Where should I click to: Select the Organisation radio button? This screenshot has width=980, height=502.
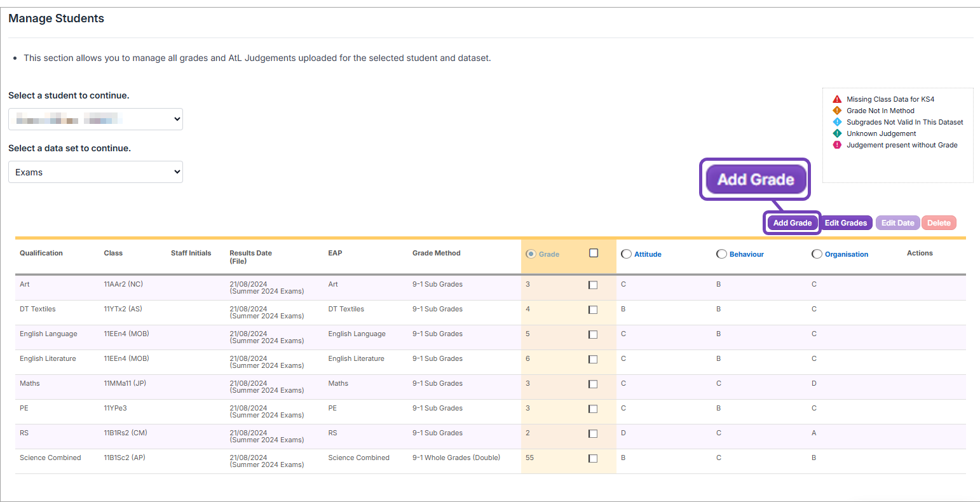[817, 254]
